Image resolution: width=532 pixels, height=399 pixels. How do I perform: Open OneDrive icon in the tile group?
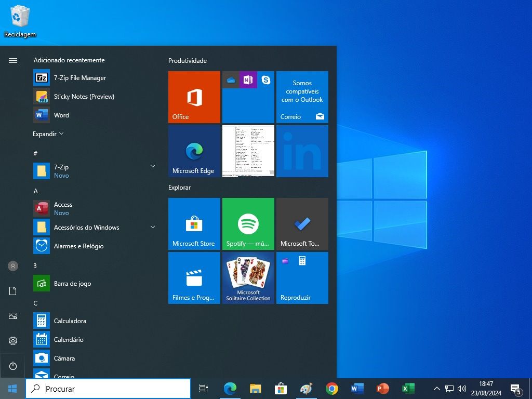tap(231, 80)
